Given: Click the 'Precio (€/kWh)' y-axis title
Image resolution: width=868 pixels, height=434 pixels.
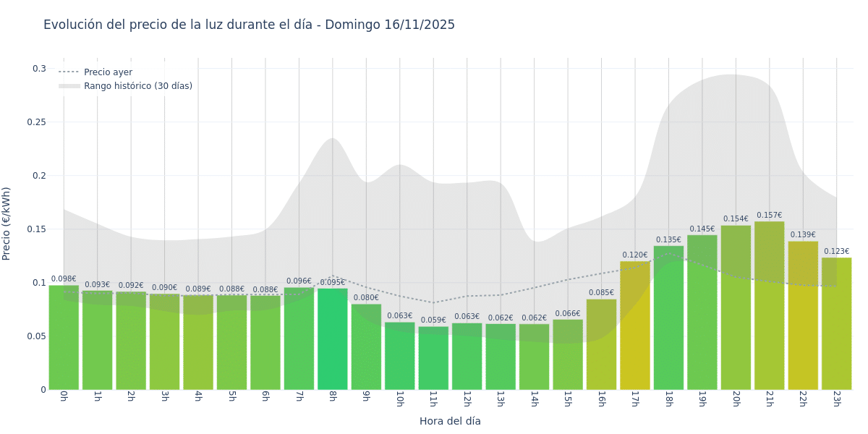Looking at the screenshot, I should tap(7, 224).
